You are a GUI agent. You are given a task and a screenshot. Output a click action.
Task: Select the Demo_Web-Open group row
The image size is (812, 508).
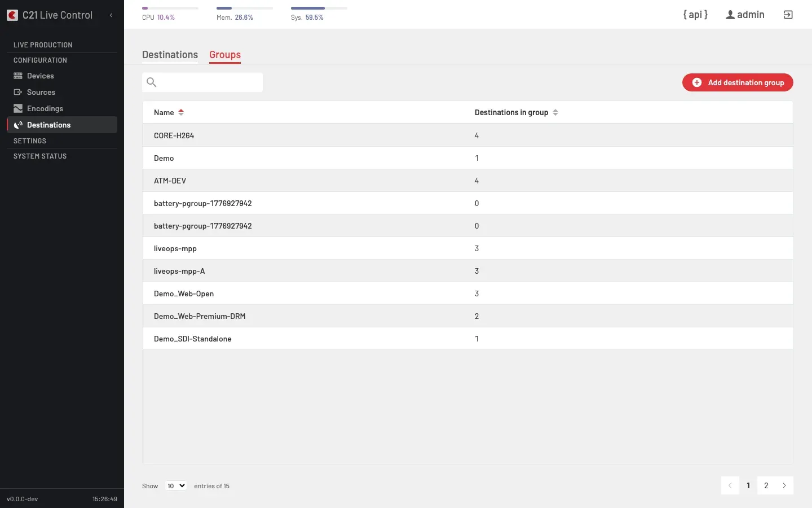(x=467, y=294)
